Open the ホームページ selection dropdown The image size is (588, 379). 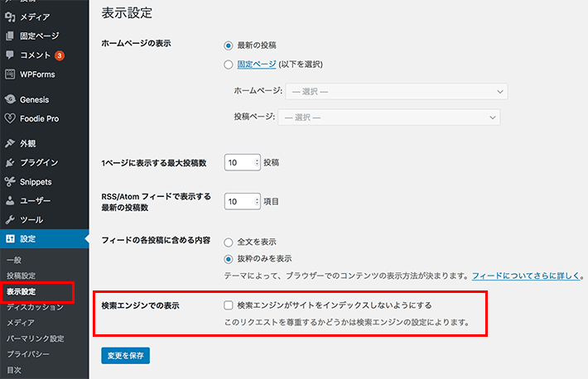(397, 92)
